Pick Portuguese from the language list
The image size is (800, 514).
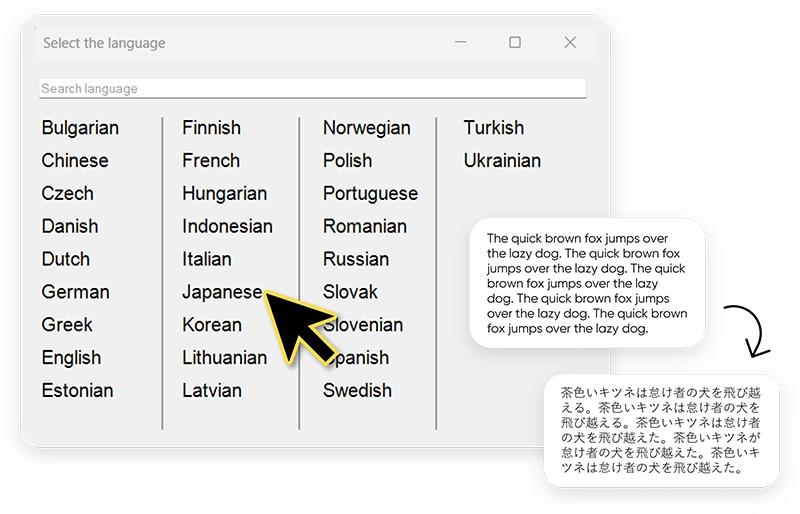tap(370, 194)
